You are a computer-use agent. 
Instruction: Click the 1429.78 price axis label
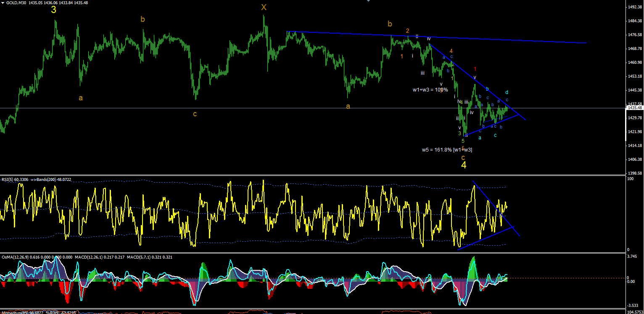click(x=635, y=118)
